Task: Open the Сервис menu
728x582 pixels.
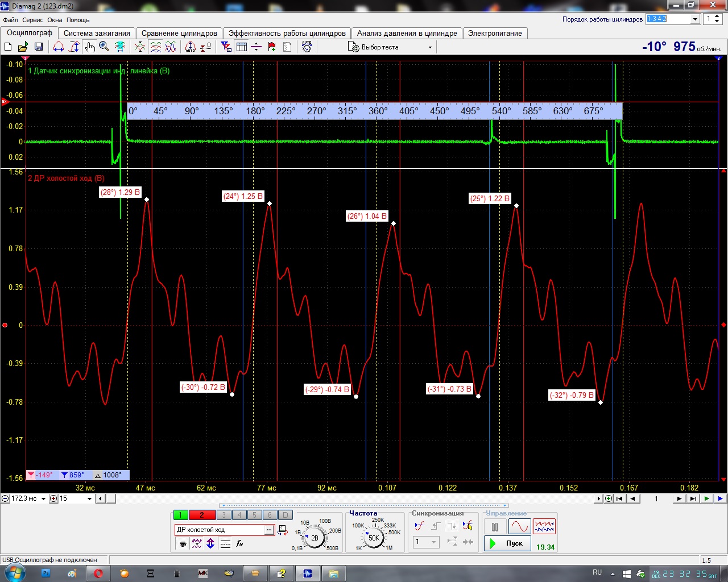Action: (x=32, y=20)
